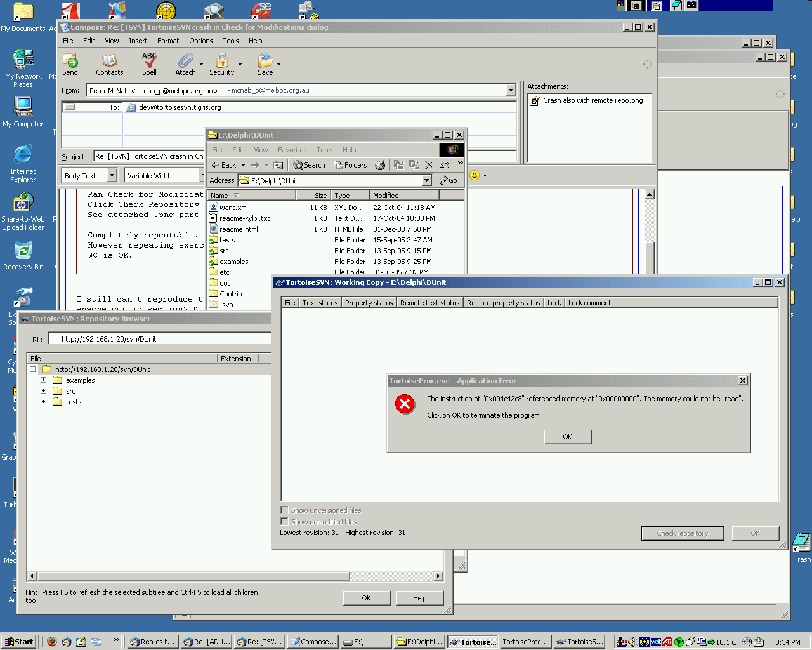Image resolution: width=812 pixels, height=650 pixels.
Task: Click OK in the Repository Browser dialog
Action: pos(366,598)
